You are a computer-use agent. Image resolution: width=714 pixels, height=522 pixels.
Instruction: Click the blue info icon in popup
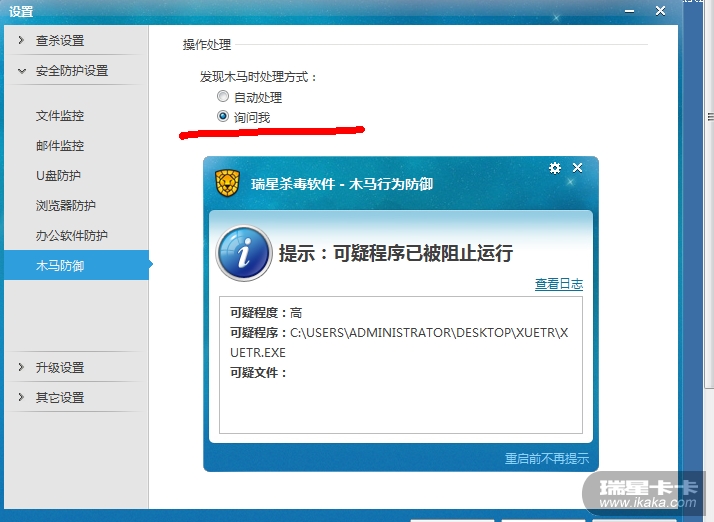[x=244, y=253]
